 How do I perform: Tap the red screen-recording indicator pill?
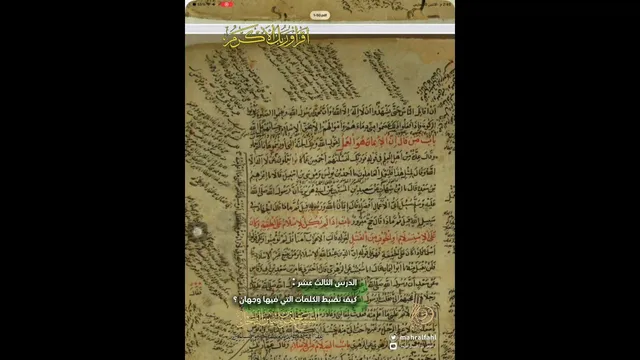click(x=227, y=4)
